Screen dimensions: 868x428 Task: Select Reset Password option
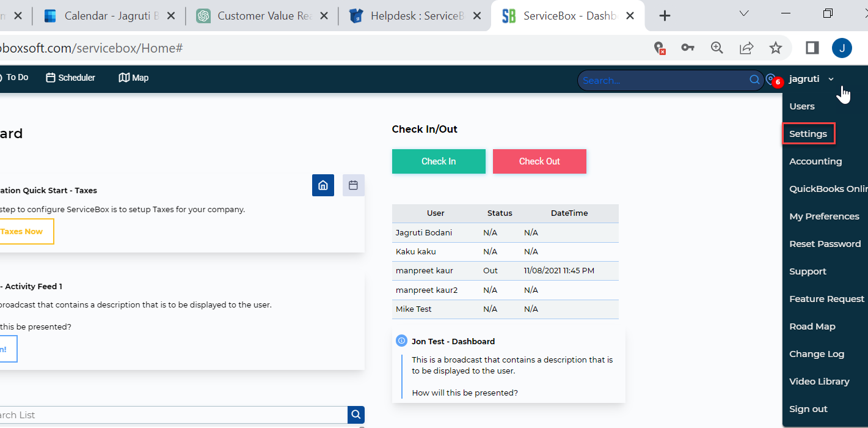(x=825, y=244)
